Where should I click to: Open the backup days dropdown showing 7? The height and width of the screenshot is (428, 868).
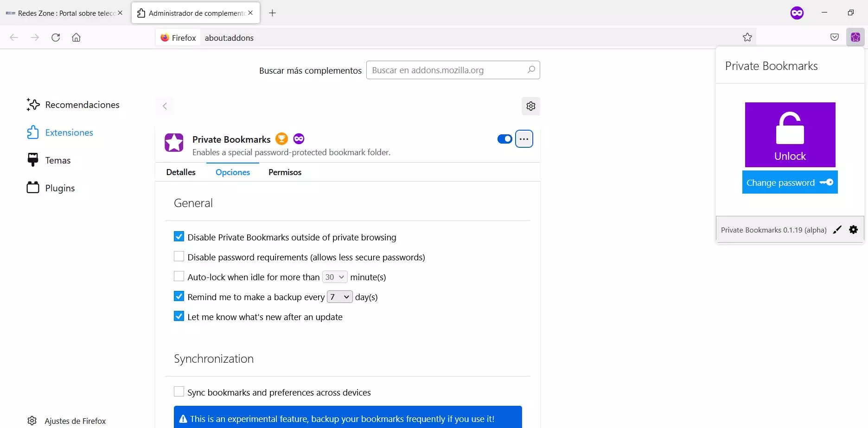340,297
